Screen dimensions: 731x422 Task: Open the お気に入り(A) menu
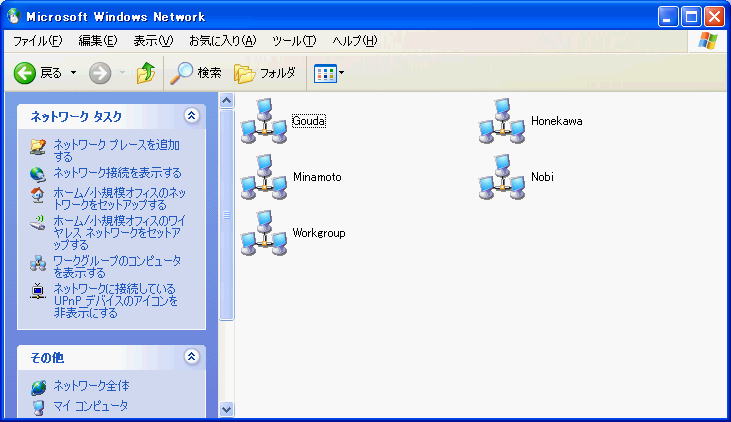coord(222,41)
